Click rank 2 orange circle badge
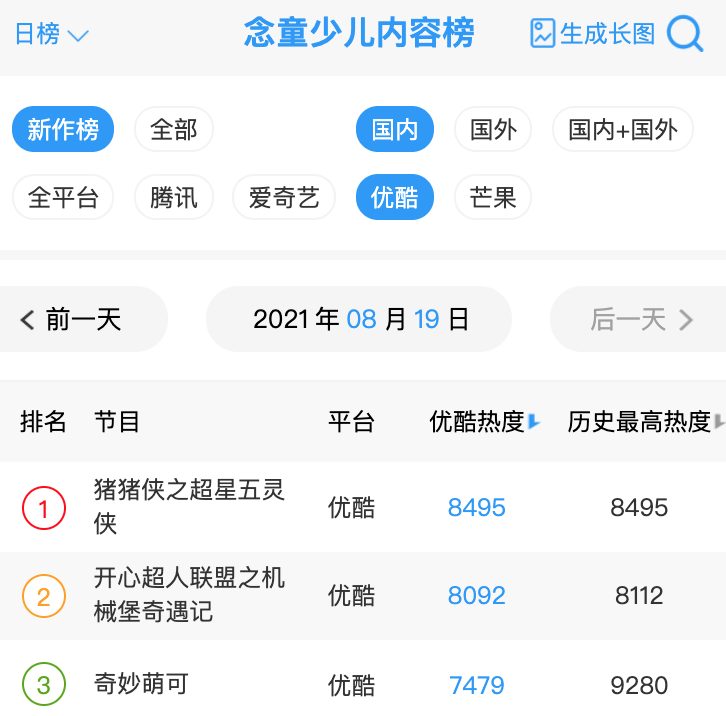The width and height of the screenshot is (726, 716). [44, 596]
